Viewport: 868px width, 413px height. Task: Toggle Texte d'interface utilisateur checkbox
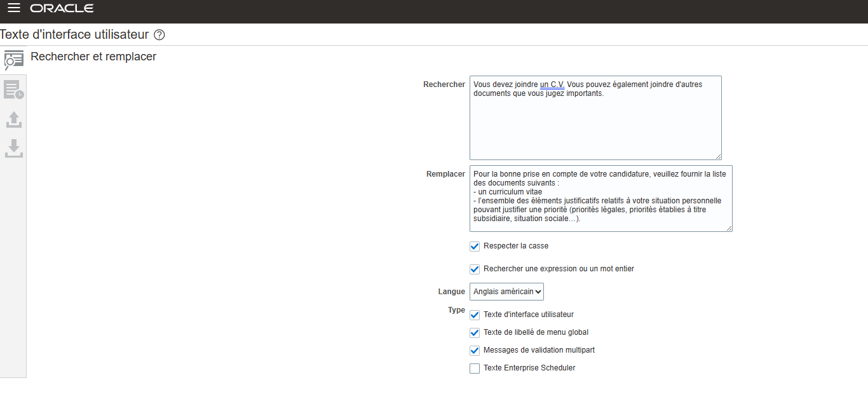[x=475, y=315]
